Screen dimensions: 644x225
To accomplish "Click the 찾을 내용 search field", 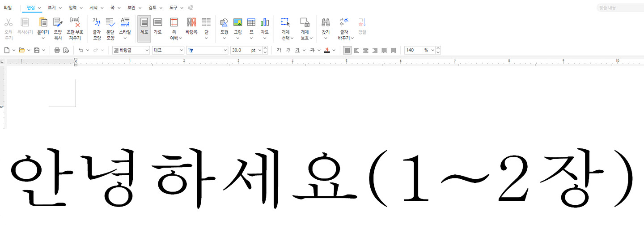I will 619,8.
